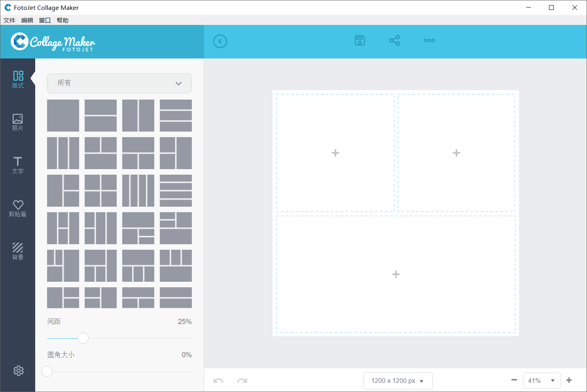Click the 间距 spacing slider handle
Viewport: 587px width, 392px height.
coord(83,338)
